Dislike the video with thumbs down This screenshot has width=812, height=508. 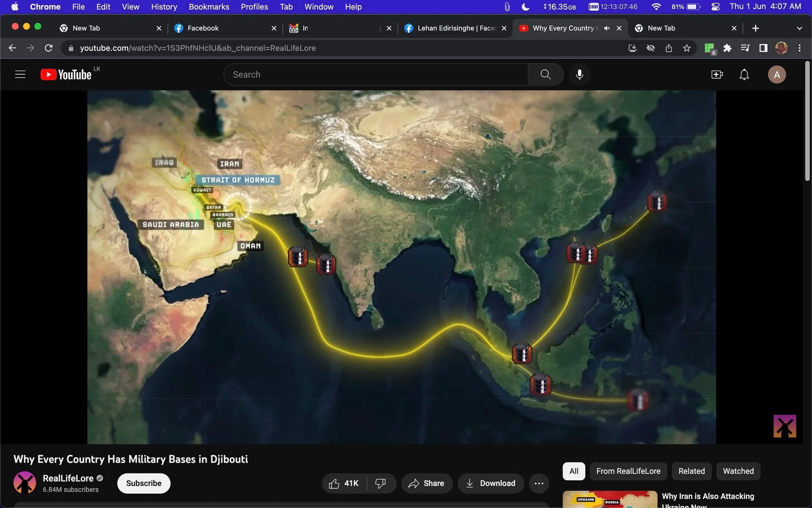coord(381,483)
